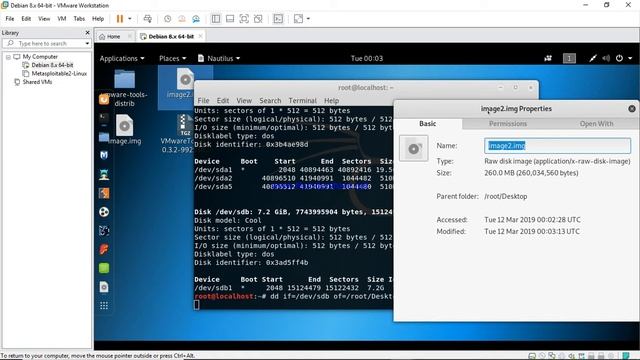Viewport: 640px width, 360px height.
Task: Click the pen tray icon in the top bar
Action: point(593,58)
